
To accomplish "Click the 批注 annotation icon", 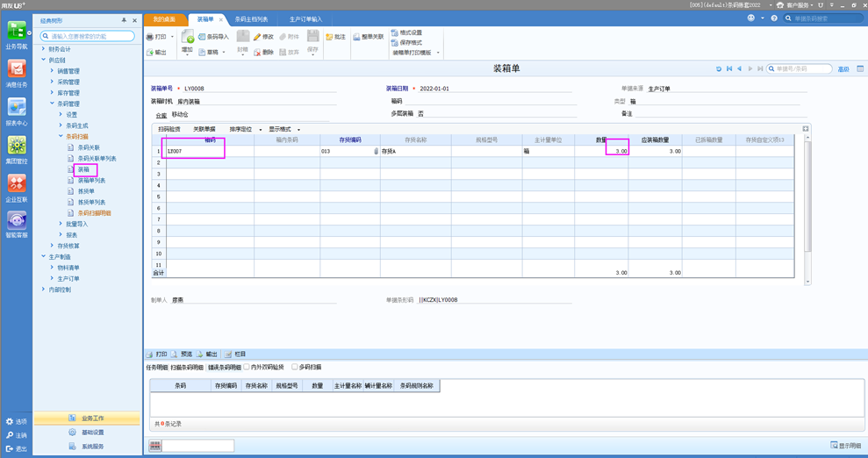I will pyautogui.click(x=329, y=37).
